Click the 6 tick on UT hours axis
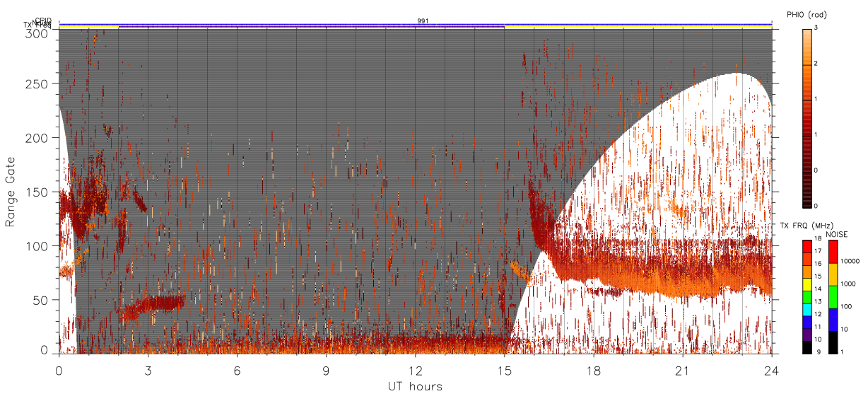Image resolution: width=868 pixels, height=401 pixels. (x=237, y=371)
